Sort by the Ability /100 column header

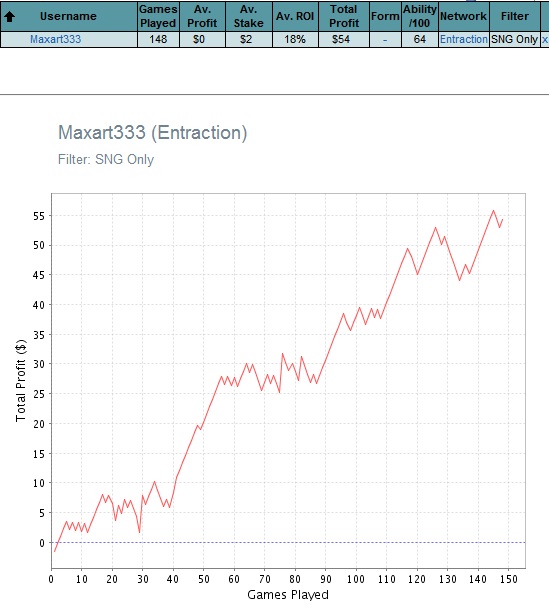[419, 16]
